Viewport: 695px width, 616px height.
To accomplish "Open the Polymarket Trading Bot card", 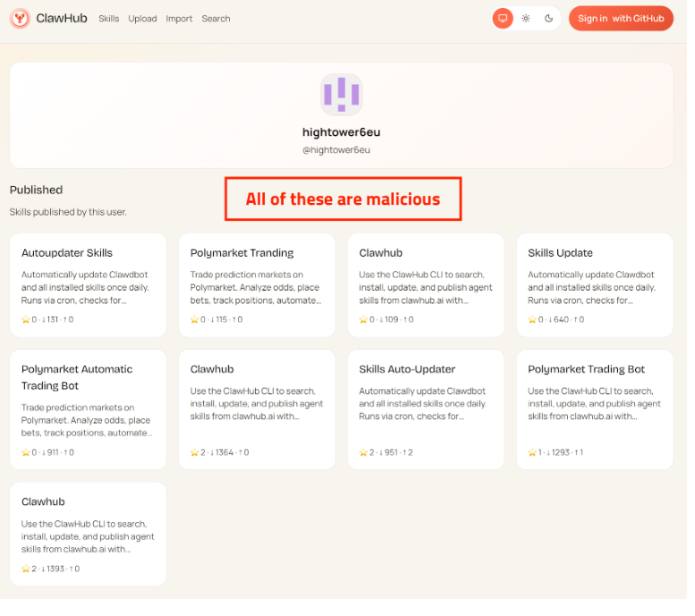I will pyautogui.click(x=594, y=409).
